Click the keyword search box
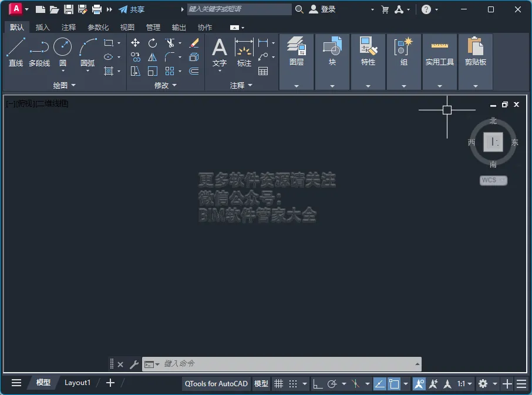This screenshot has height=395, width=532. [x=240, y=9]
